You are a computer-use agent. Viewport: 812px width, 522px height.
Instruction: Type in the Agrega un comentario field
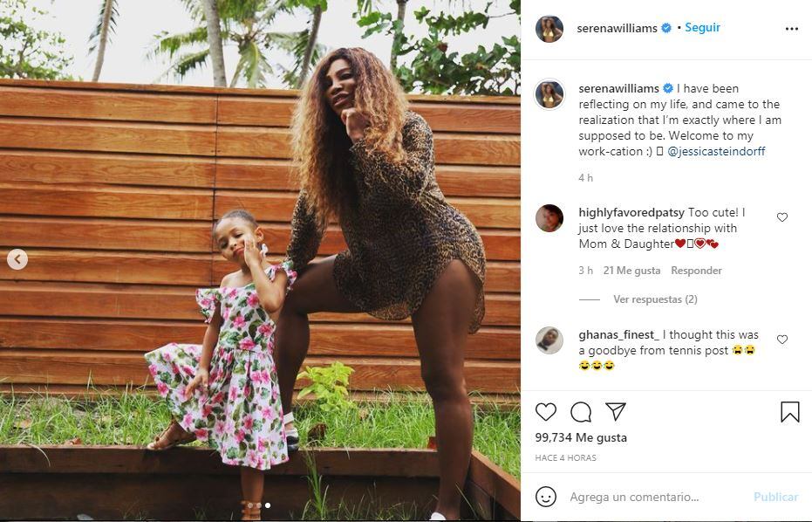tap(654, 497)
